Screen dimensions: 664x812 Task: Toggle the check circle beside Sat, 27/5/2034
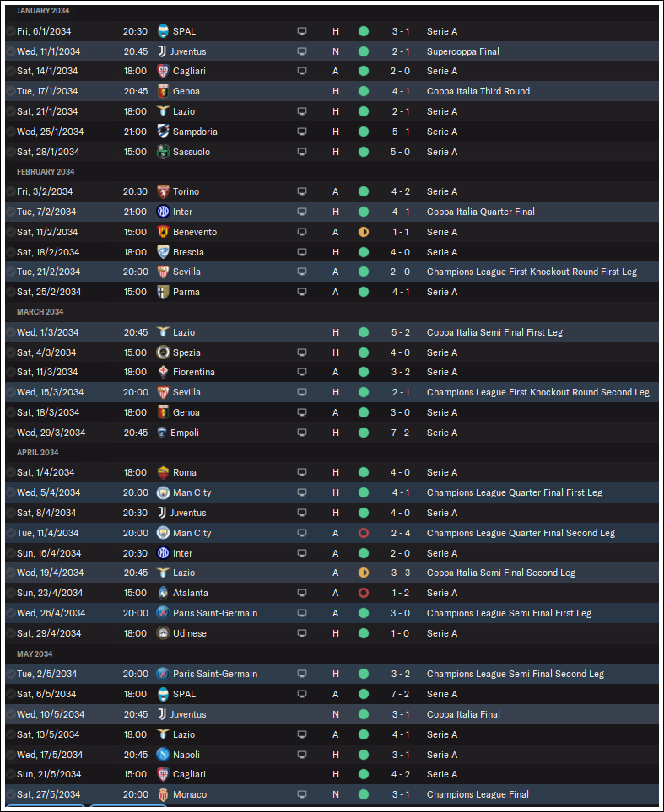(x=11, y=794)
